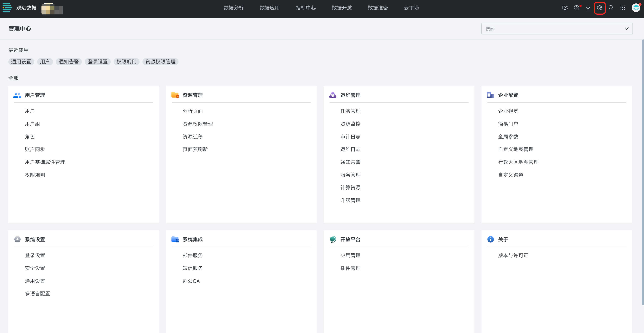Open 角色 under 用户管理

tap(30, 137)
